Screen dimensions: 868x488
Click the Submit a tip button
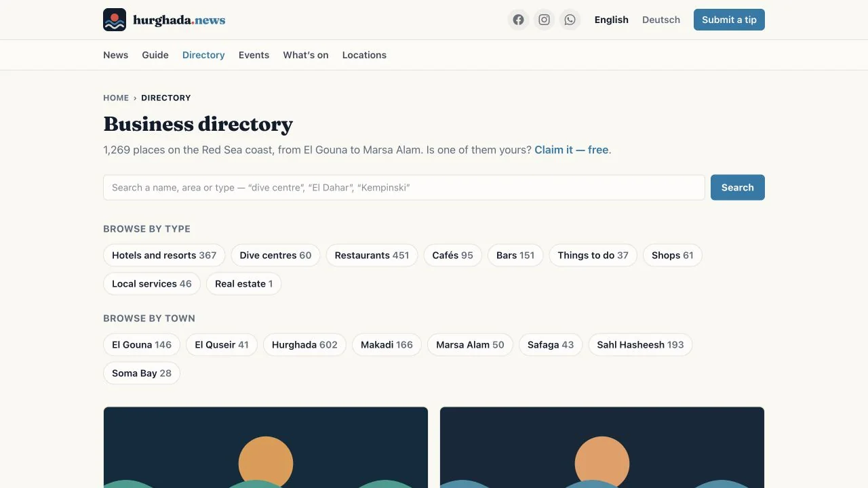(729, 20)
